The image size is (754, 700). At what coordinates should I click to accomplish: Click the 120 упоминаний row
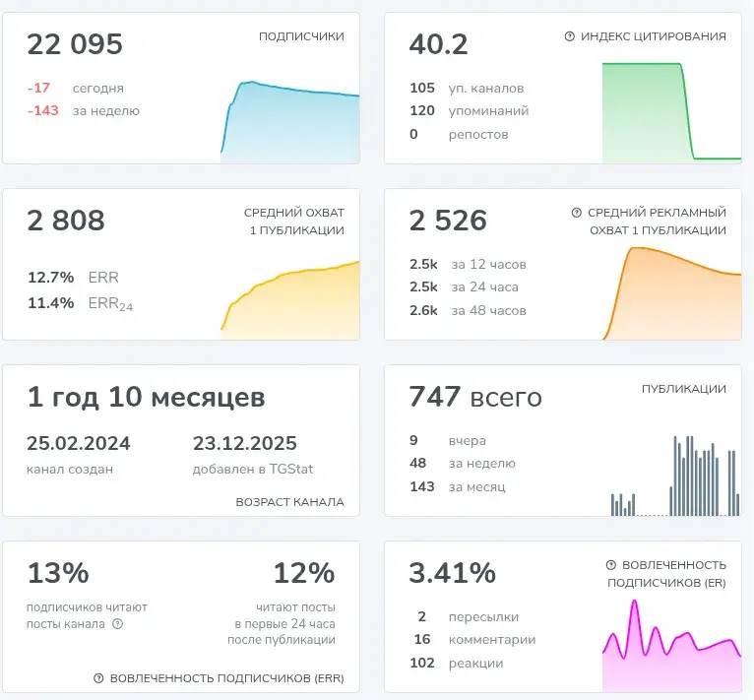pos(469,111)
